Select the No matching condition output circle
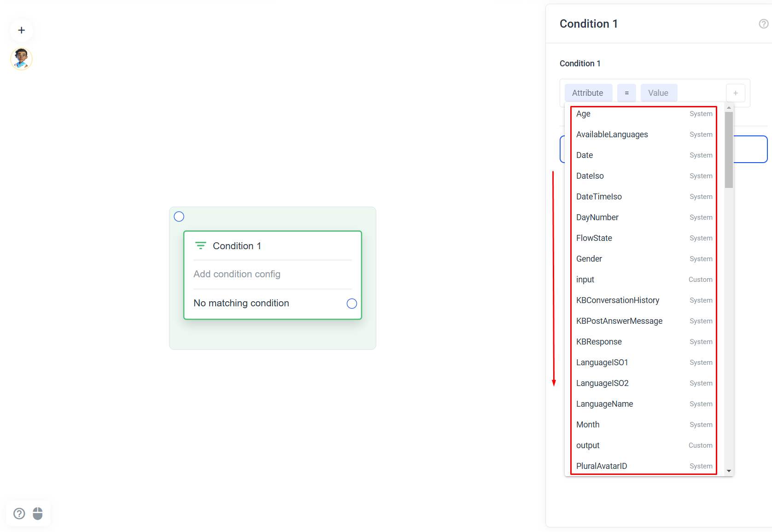The height and width of the screenshot is (532, 772). 352,304
